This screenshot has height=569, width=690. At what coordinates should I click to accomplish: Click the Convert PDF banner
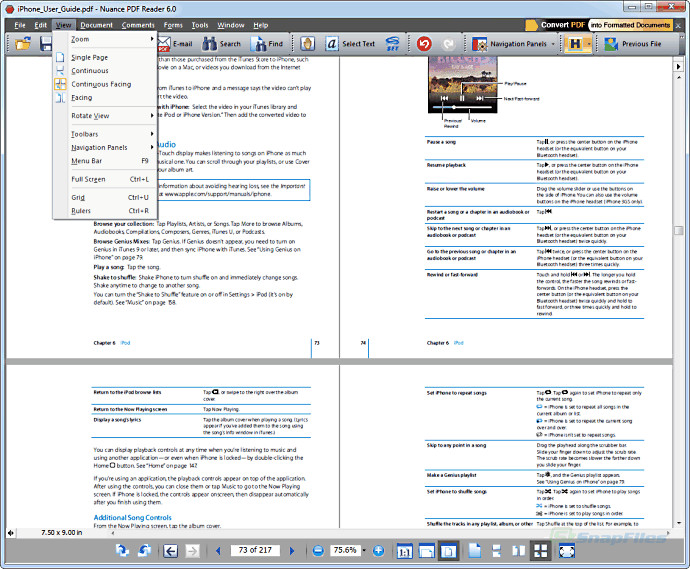pos(598,25)
